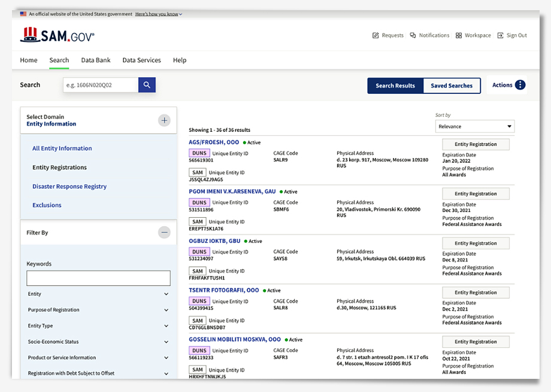This screenshot has height=392, width=551.
Task: Click Entity Registration button for GOSSELIN MOBILITI
Action: 476,342
